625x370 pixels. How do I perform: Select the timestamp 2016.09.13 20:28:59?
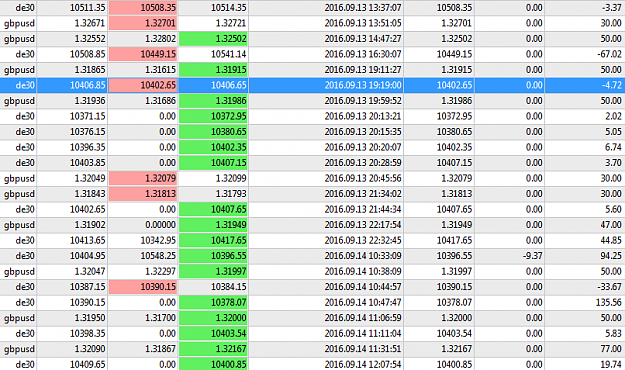[x=363, y=163]
